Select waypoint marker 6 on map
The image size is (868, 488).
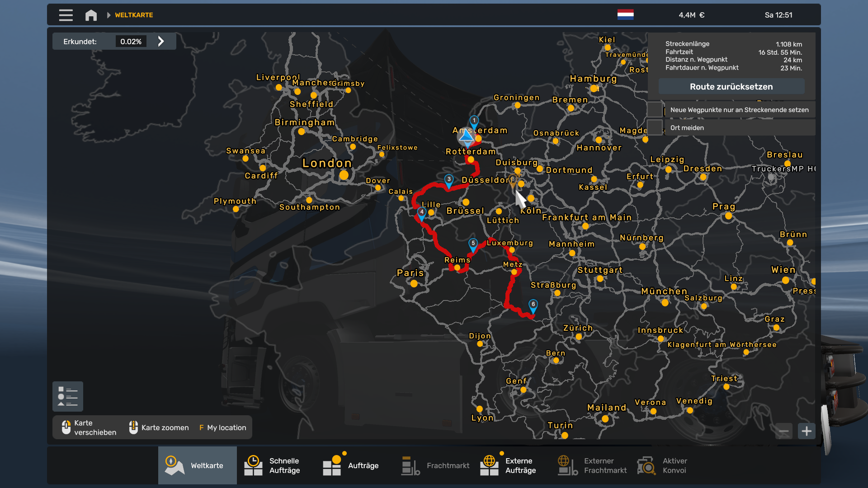[533, 305]
